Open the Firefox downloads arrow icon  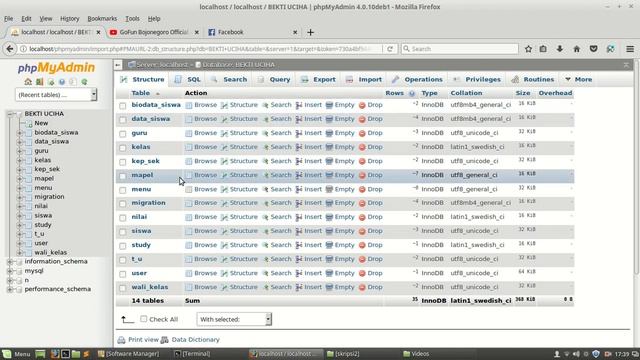point(560,49)
